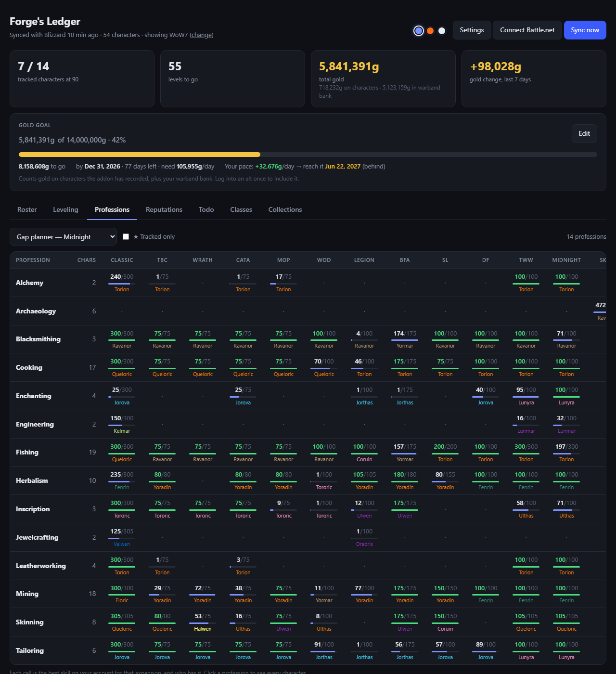Open the Jewelcrafting profession row
This screenshot has height=674, width=616.
coord(308,537)
